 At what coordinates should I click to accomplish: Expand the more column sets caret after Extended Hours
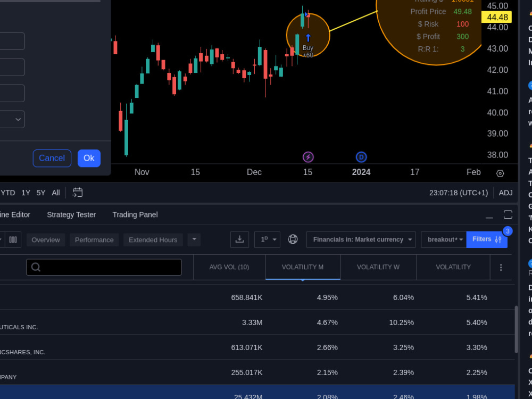pyautogui.click(x=194, y=239)
